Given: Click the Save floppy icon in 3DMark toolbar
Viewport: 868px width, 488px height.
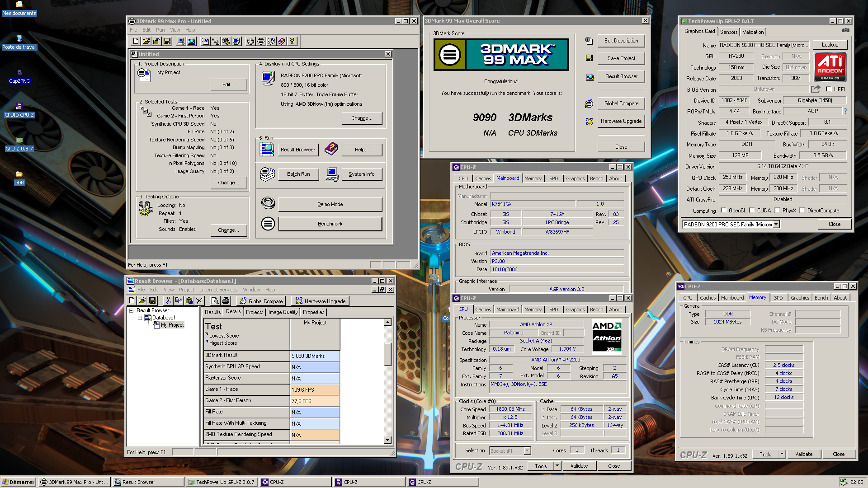Looking at the screenshot, I should click(167, 41).
